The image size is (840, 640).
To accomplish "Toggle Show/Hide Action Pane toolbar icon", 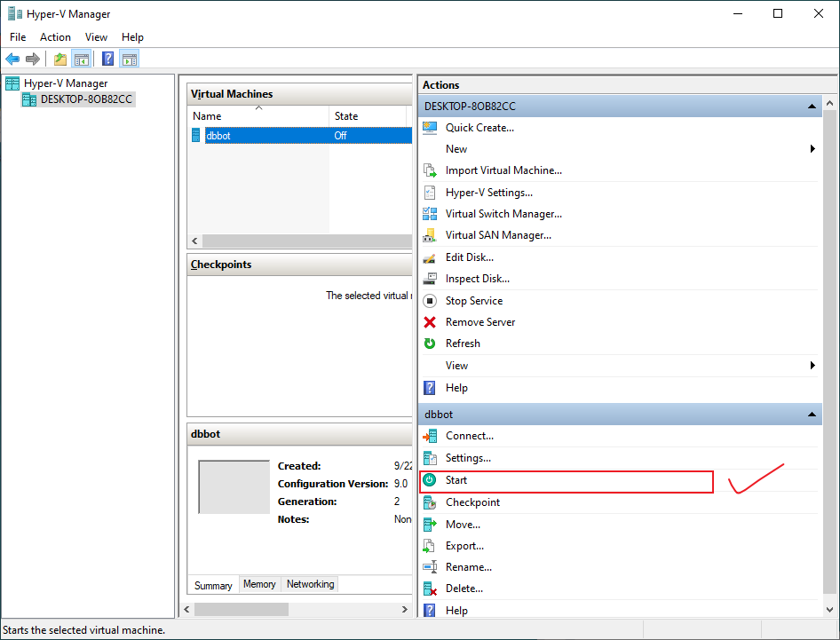I will click(129, 59).
